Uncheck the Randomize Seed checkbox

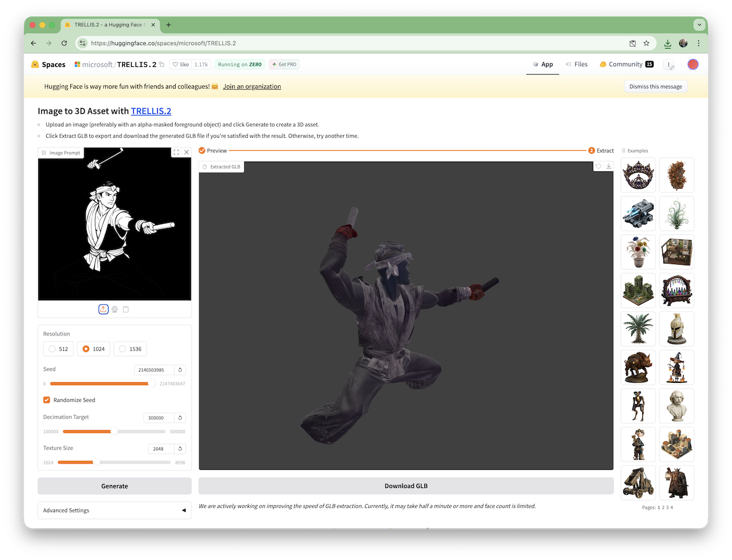pyautogui.click(x=47, y=400)
